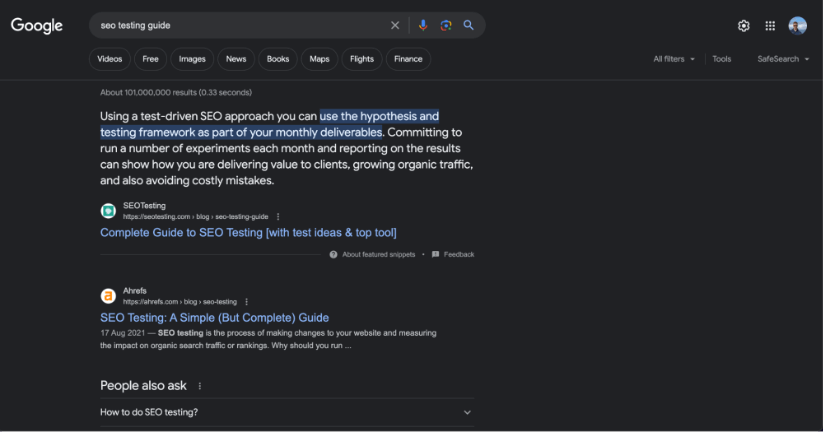Click About featured snippets link
823x432 pixels.
pos(378,255)
